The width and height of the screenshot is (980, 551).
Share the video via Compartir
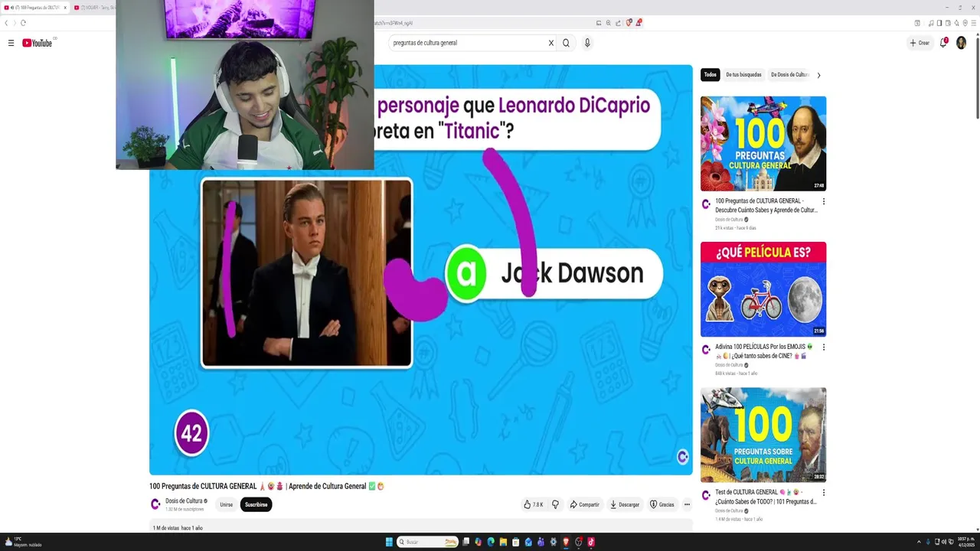click(x=584, y=504)
